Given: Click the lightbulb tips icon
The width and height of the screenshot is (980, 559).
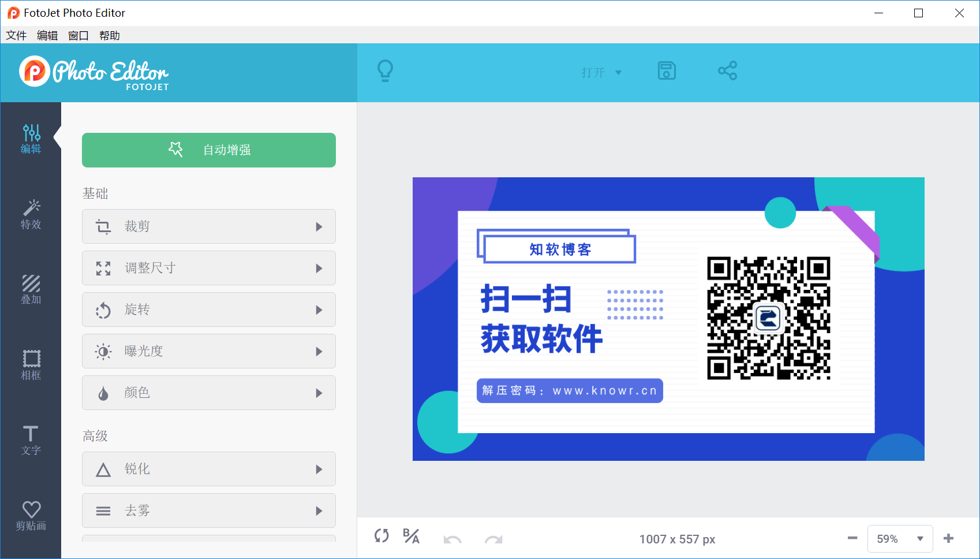Looking at the screenshot, I should (x=385, y=71).
